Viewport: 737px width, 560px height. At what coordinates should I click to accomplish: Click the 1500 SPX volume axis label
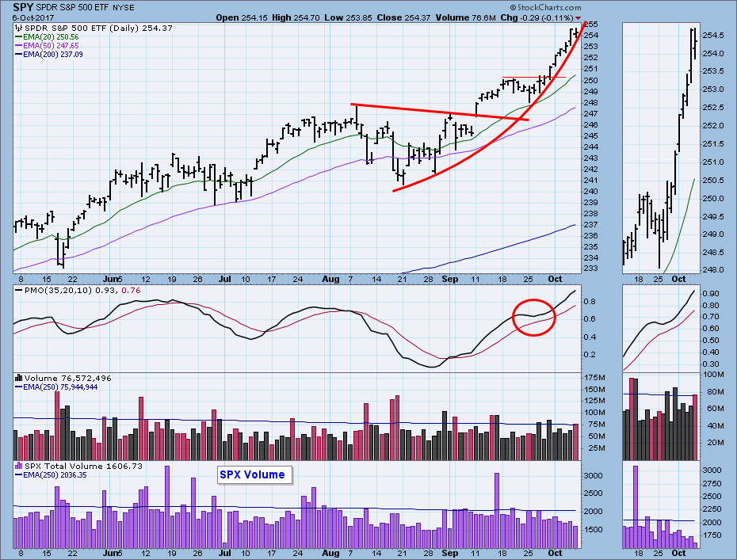pos(593,529)
